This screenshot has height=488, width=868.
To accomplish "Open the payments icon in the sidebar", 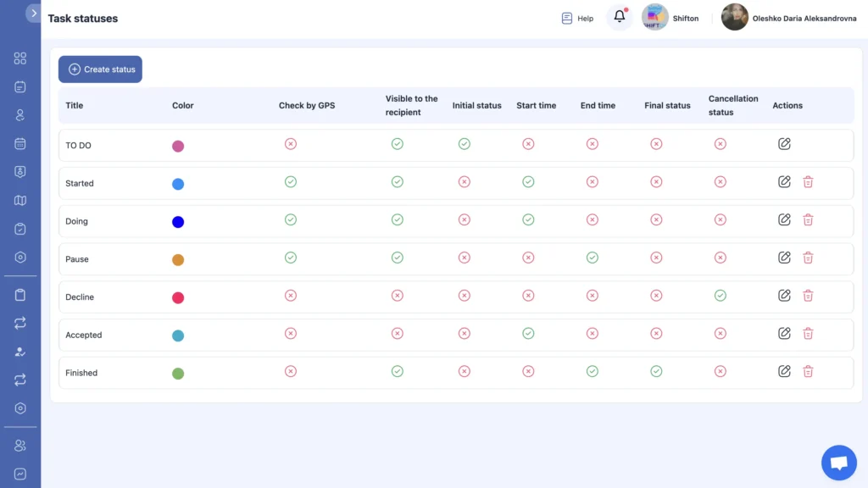I will coord(20,171).
